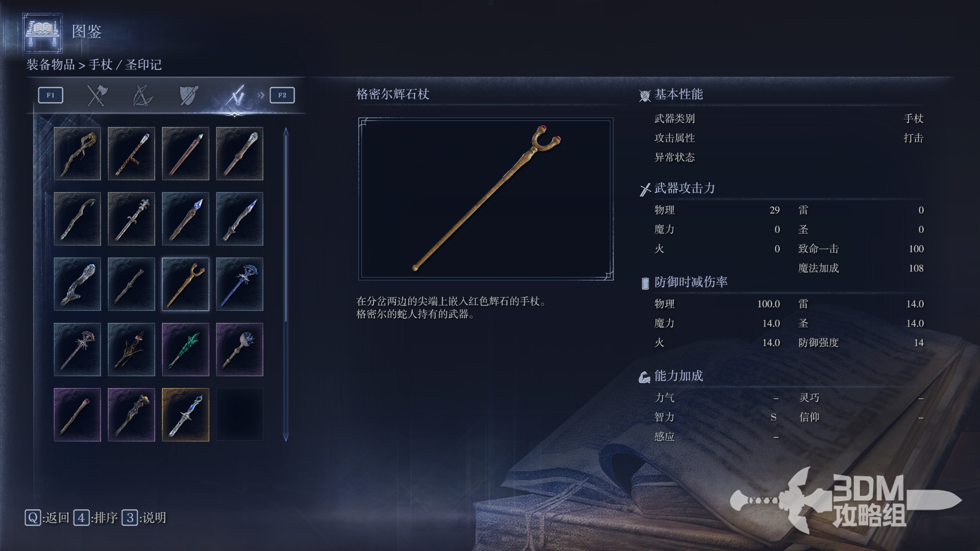Choose the green crystal staff in purple slot
The width and height of the screenshot is (980, 551).
185,349
